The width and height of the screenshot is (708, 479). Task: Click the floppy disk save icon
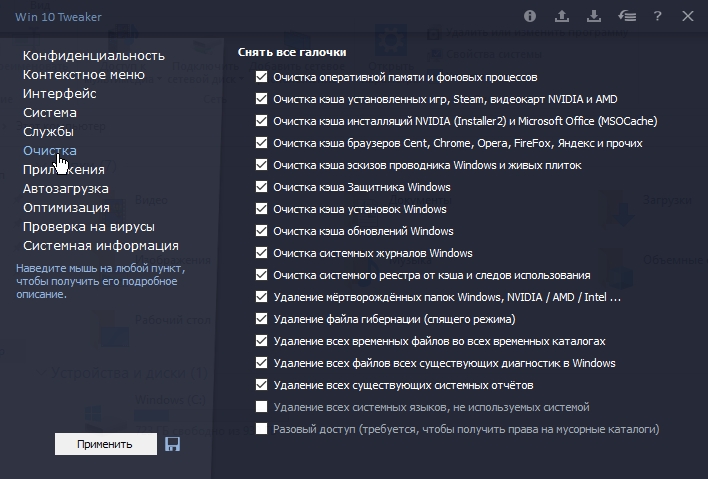[172, 444]
